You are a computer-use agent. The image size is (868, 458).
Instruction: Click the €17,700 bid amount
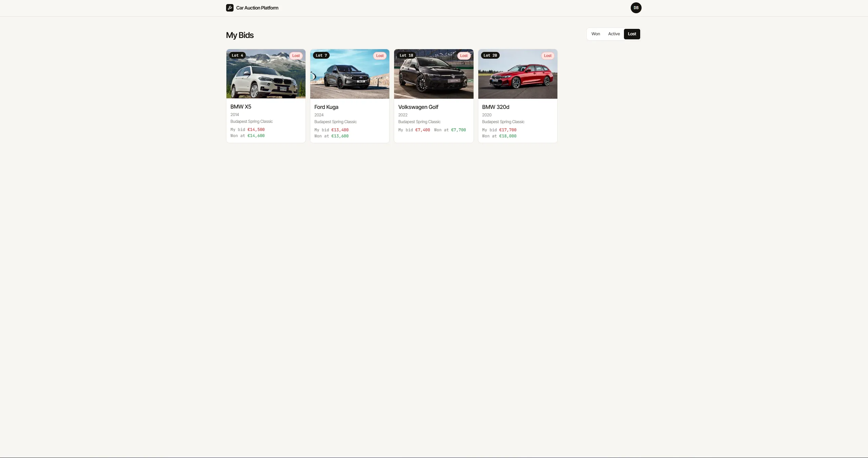pos(507,130)
